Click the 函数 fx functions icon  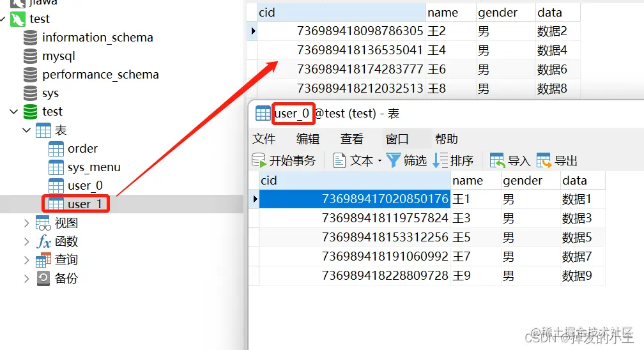[44, 241]
